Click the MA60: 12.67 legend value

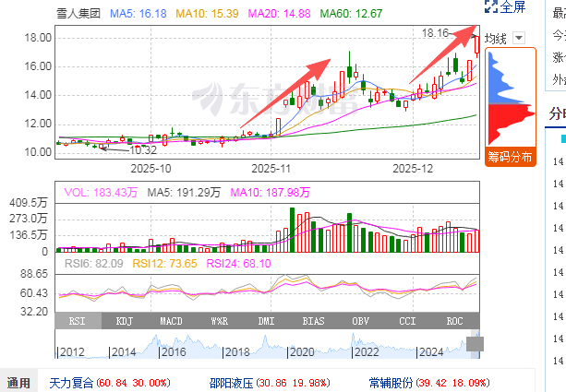[351, 14]
